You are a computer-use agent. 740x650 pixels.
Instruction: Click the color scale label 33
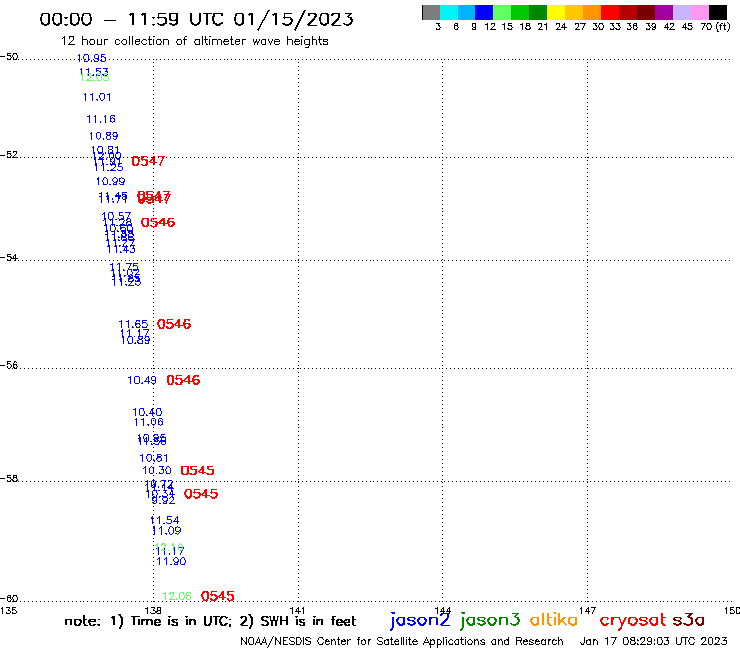(x=614, y=27)
